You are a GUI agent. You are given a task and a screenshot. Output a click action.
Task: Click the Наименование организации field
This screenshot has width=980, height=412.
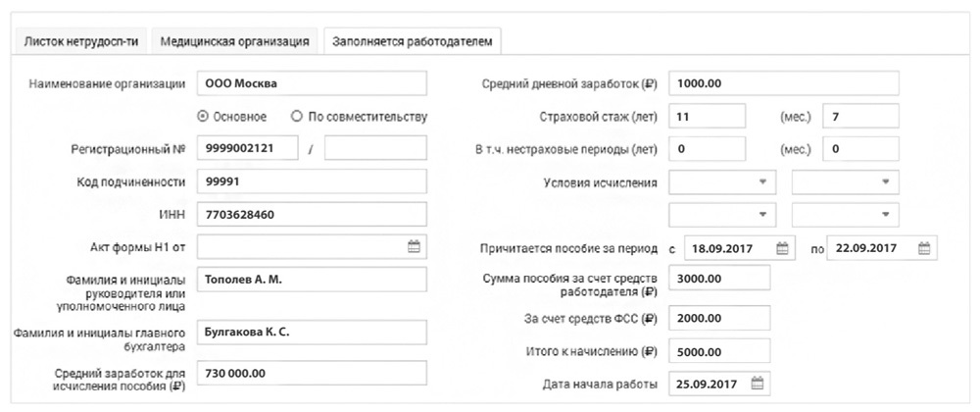point(313,83)
